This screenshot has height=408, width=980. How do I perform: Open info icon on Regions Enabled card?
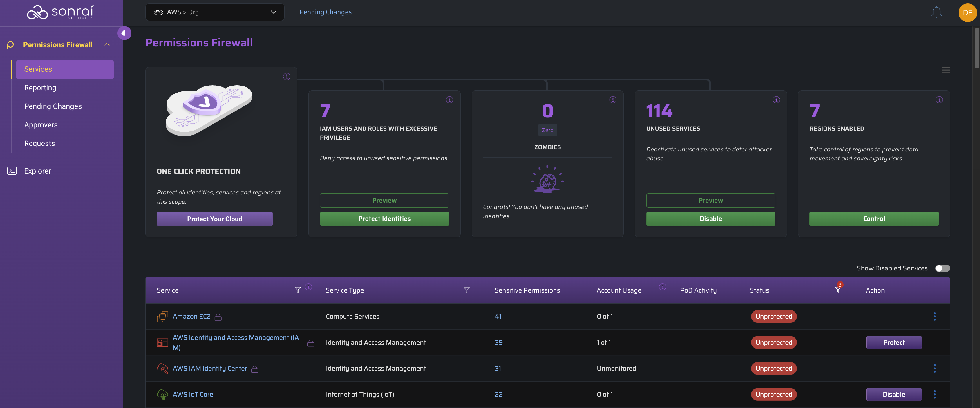(939, 100)
